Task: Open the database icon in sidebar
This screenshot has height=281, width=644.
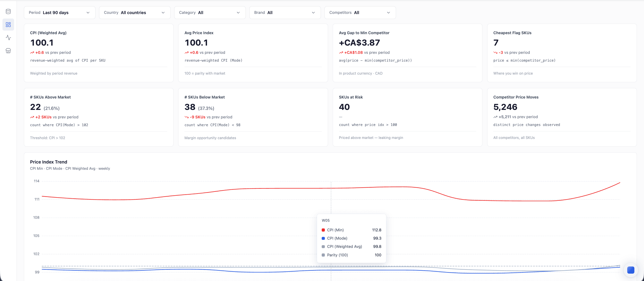Action: [8, 11]
